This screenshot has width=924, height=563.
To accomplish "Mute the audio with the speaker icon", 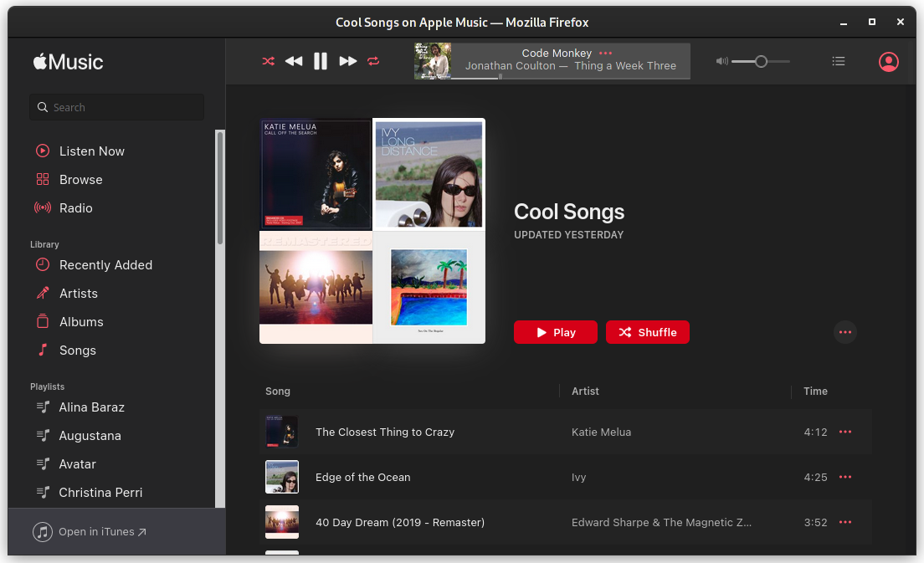I will click(x=721, y=61).
